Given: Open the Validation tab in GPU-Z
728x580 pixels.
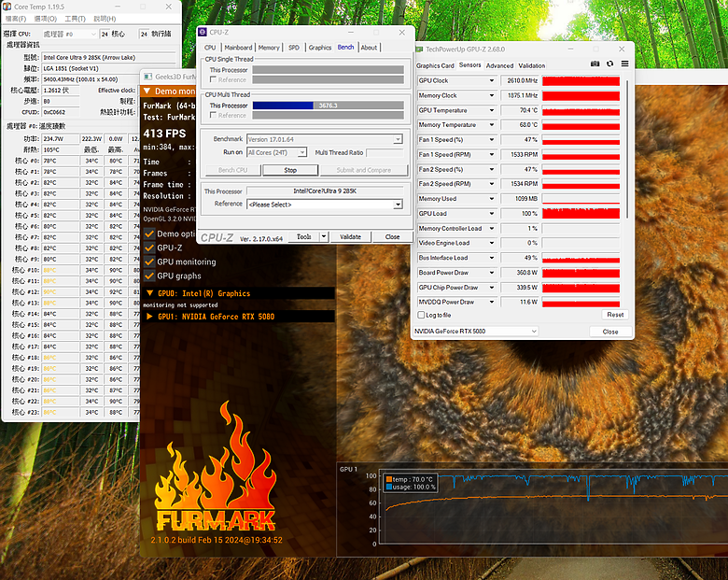Looking at the screenshot, I should (x=532, y=65).
